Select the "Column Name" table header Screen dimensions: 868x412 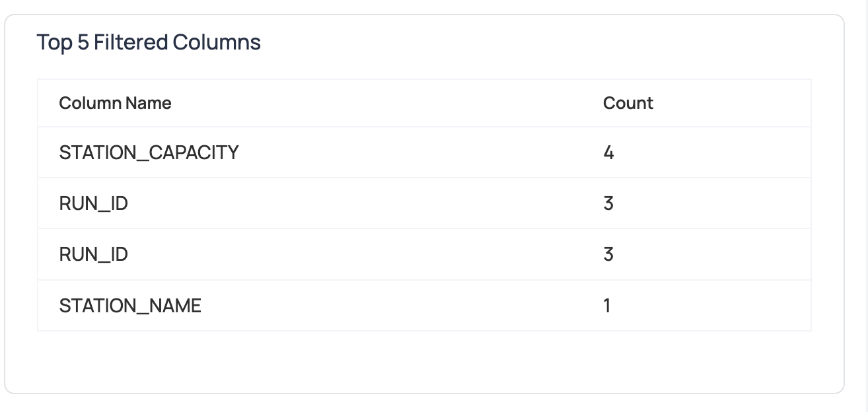(115, 103)
